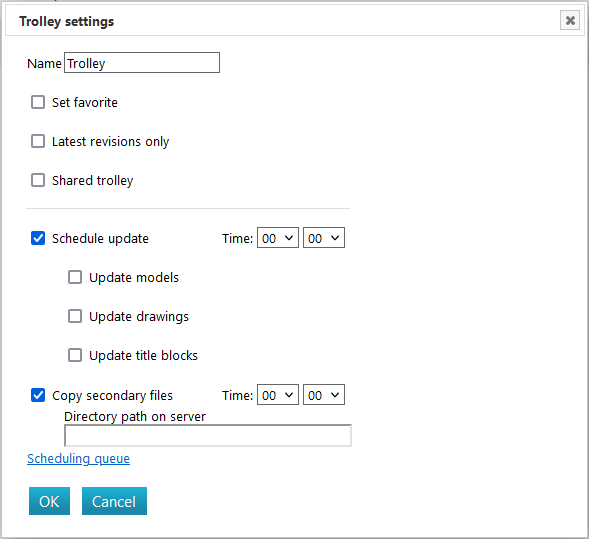Close the Trolley settings dialog

570,20
